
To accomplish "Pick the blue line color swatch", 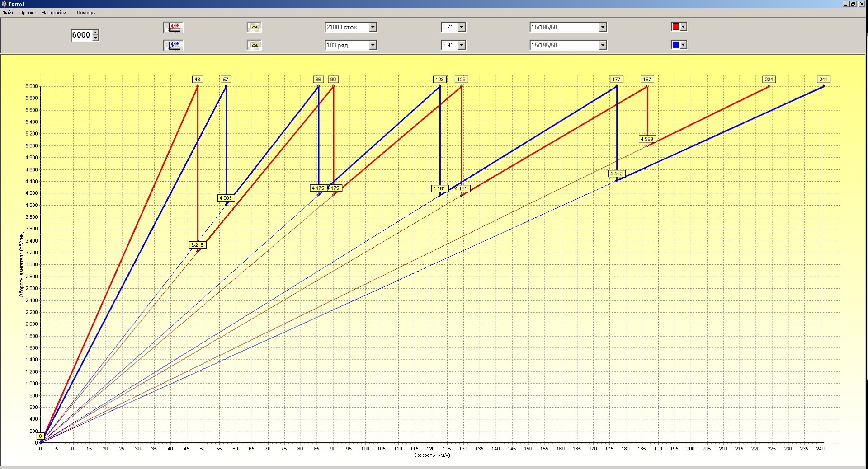I will 676,45.
